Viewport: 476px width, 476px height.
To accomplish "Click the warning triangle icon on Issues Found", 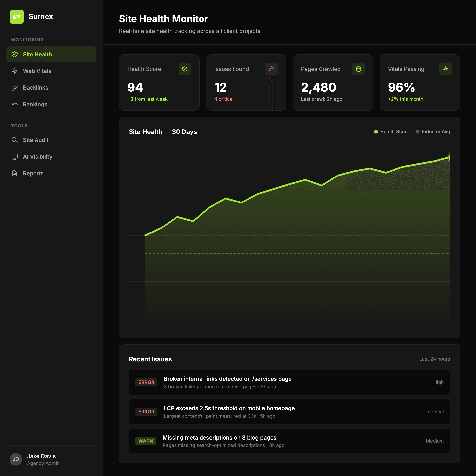I will [x=272, y=69].
